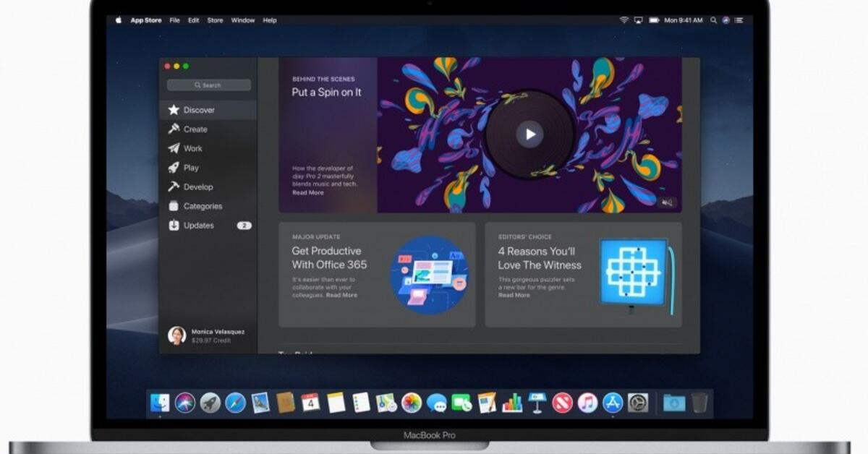Open the App Store menu in menu bar
Viewport: 868px width, 454px height.
click(x=146, y=20)
